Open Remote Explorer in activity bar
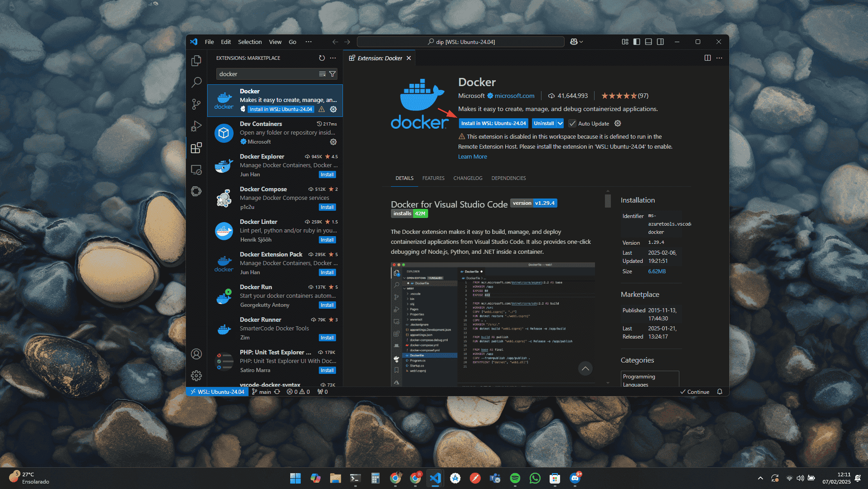 [196, 169]
